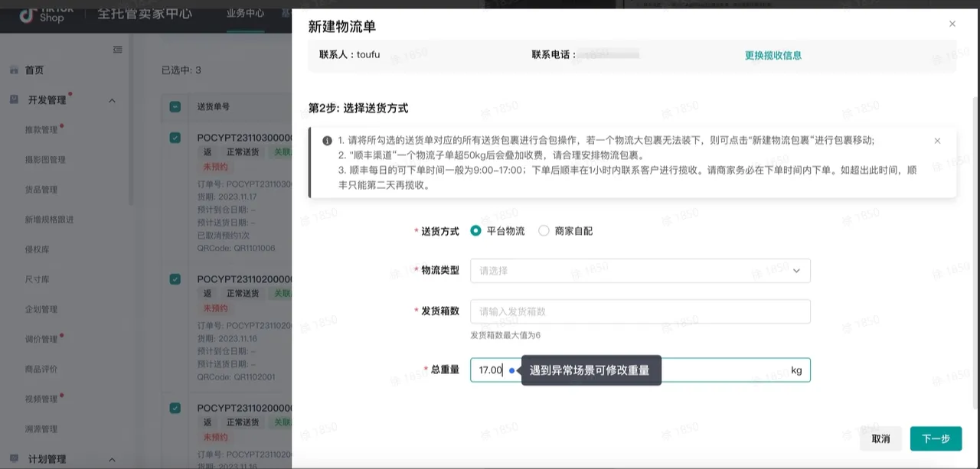The image size is (980, 469).
Task: Click the 开发管理 section icon
Action: coord(14,100)
